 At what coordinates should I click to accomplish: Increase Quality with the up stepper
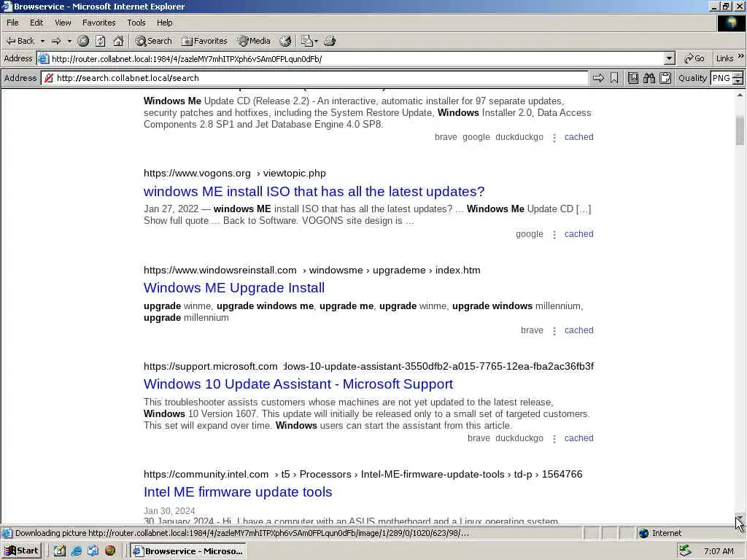click(738, 75)
